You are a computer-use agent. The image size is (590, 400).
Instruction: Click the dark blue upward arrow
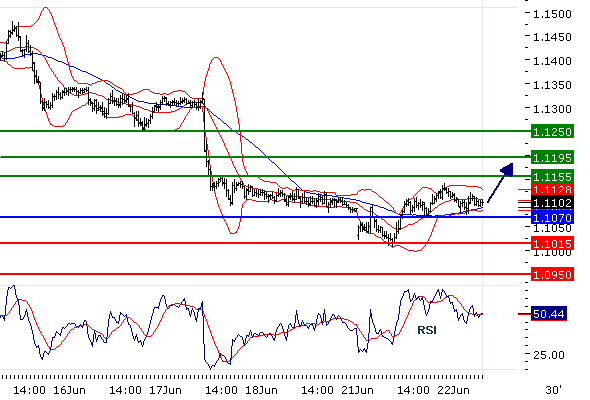pos(500,182)
